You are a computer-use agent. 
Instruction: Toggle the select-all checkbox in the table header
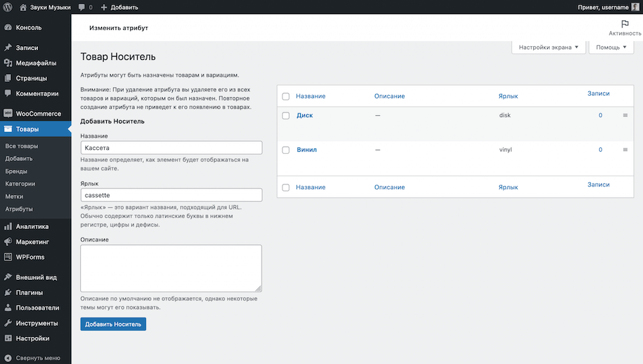[286, 96]
